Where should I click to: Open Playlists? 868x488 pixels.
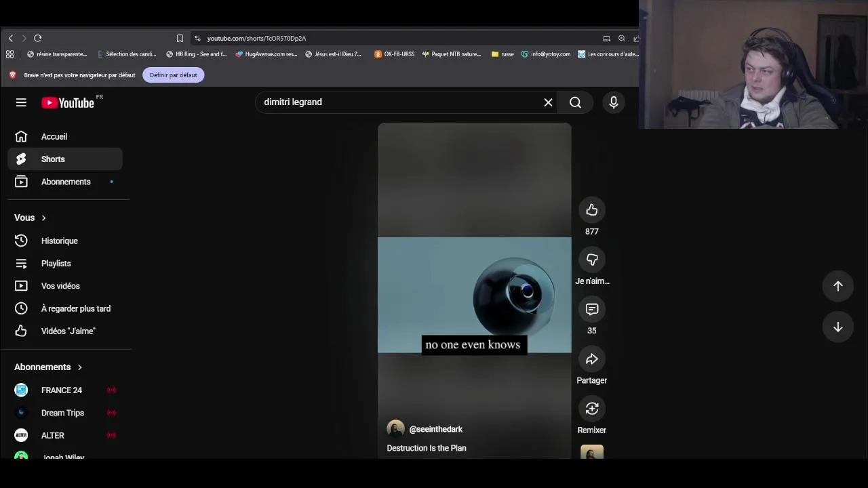[65, 264]
